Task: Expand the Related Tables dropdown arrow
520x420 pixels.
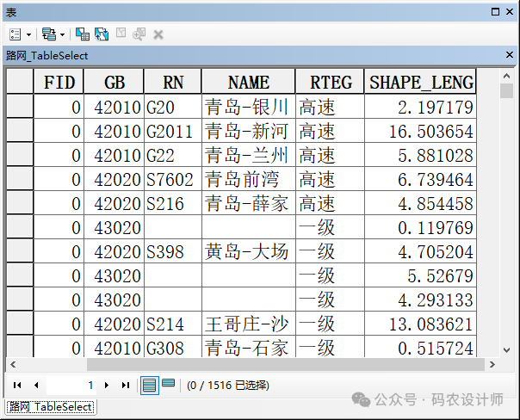Action: tap(61, 34)
